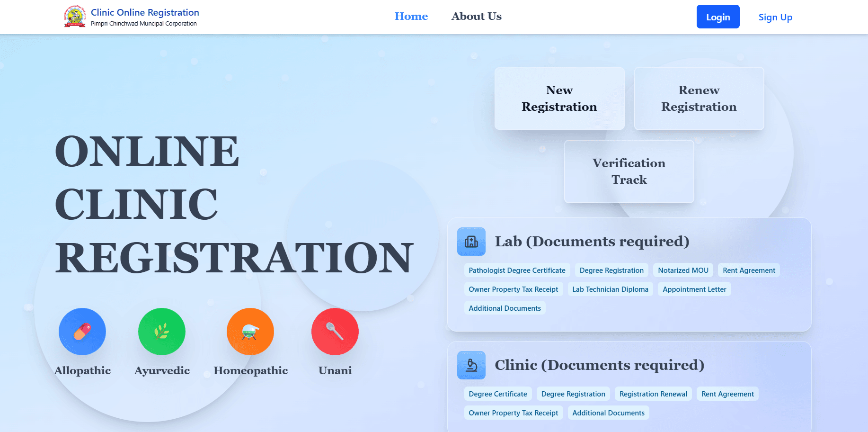Select the Home navigation item
The width and height of the screenshot is (868, 432).
(411, 16)
